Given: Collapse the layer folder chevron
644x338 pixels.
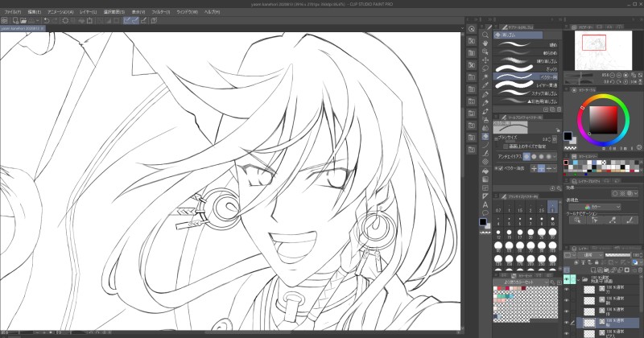Looking at the screenshot, I should pos(579,279).
